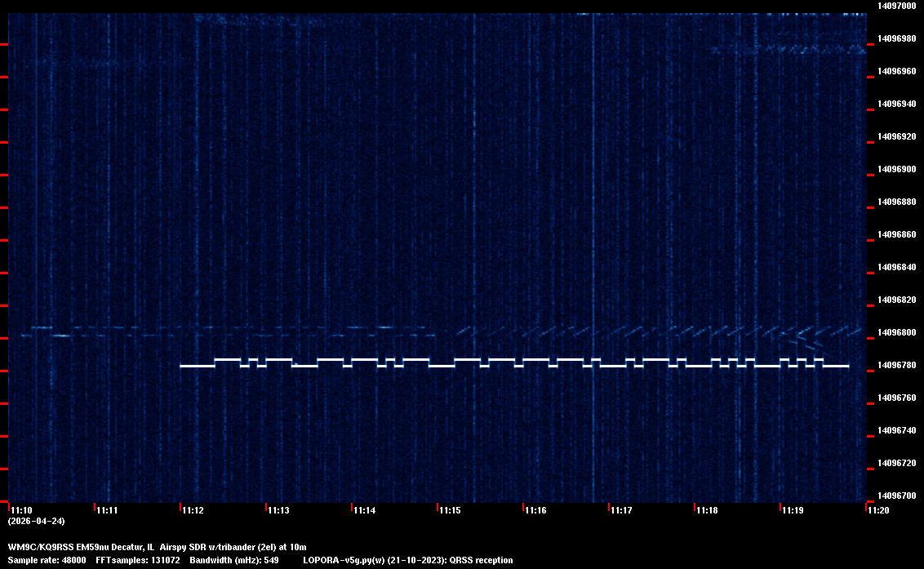This screenshot has width=924, height=569.
Task: Click the 11:17 time marker
Action: [x=621, y=510]
